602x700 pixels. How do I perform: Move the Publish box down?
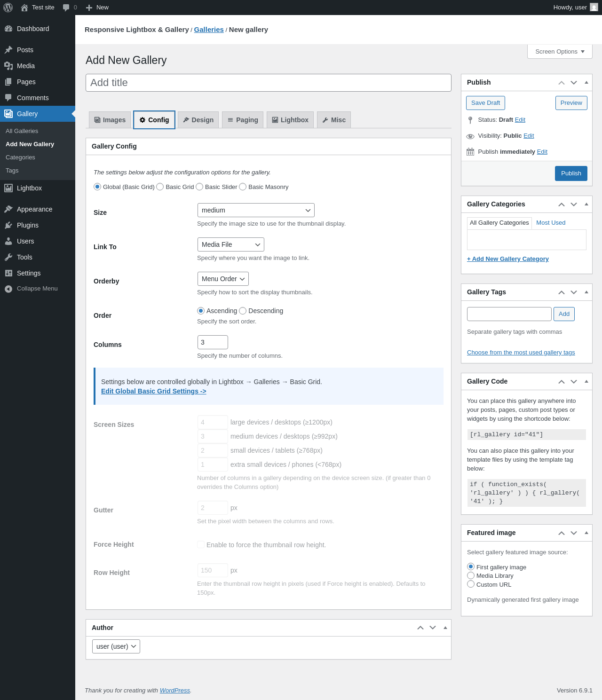coord(574,83)
